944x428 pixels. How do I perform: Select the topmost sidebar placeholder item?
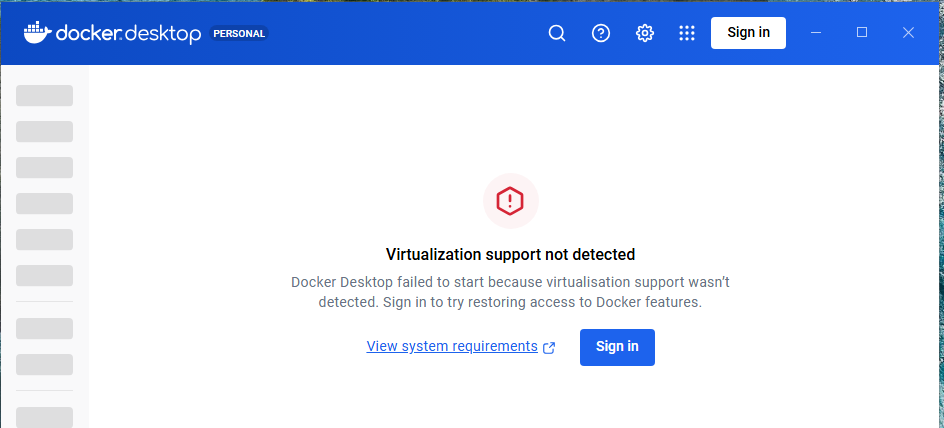click(x=45, y=96)
